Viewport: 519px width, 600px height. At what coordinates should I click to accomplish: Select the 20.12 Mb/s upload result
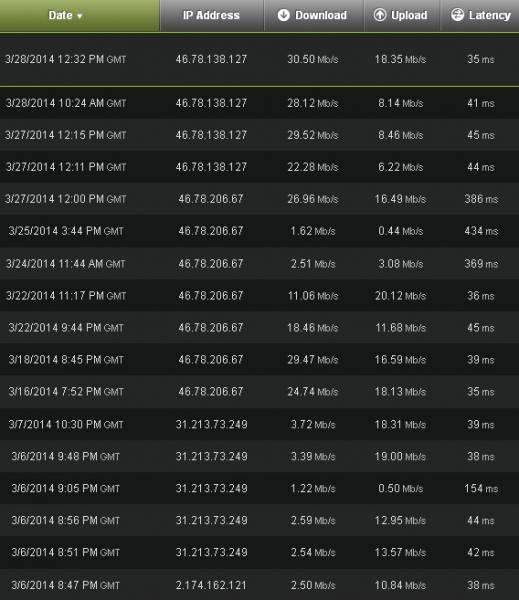pyautogui.click(x=400, y=296)
